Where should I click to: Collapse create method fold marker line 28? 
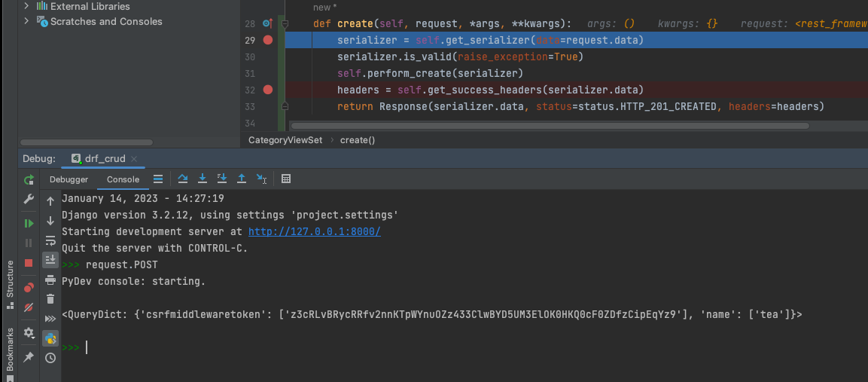[x=285, y=23]
